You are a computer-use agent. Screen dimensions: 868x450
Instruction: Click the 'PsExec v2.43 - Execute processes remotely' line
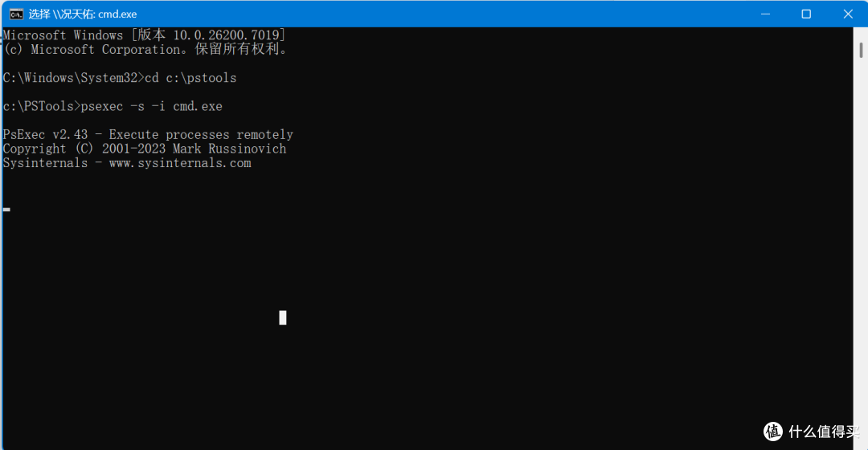(148, 134)
